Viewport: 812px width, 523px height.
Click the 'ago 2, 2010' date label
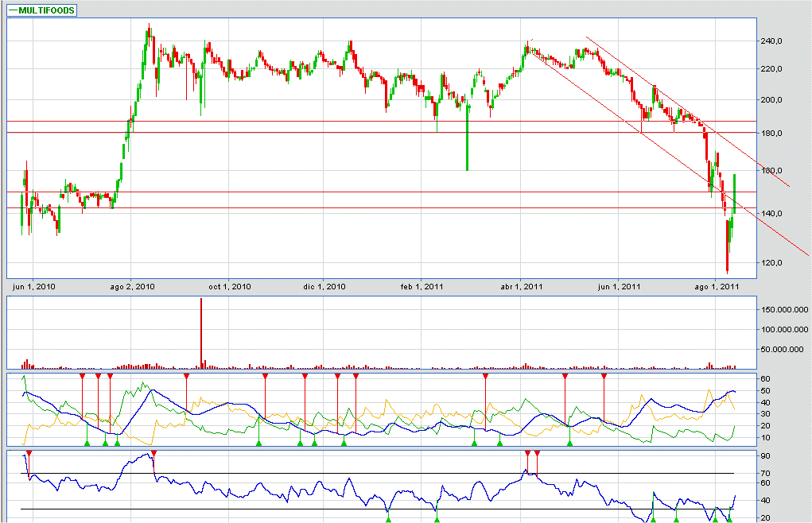pos(132,286)
